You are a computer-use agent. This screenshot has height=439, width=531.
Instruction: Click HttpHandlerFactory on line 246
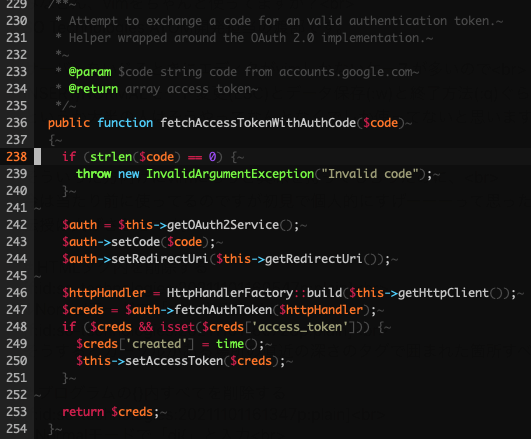230,293
